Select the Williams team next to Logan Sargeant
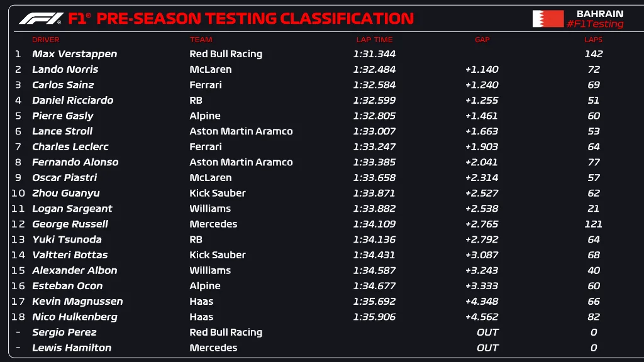 point(210,209)
